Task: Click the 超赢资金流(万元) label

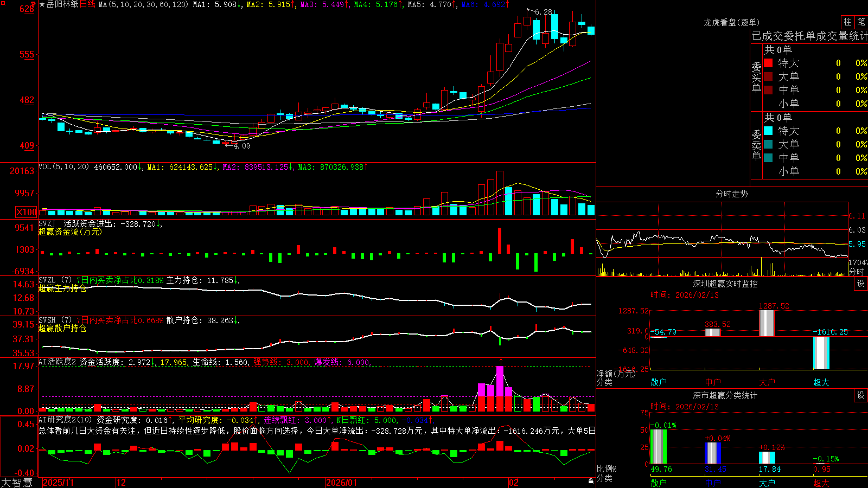Action: 70,232
